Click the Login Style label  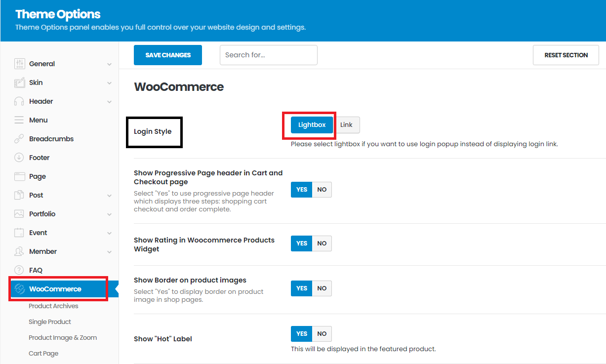click(x=153, y=131)
